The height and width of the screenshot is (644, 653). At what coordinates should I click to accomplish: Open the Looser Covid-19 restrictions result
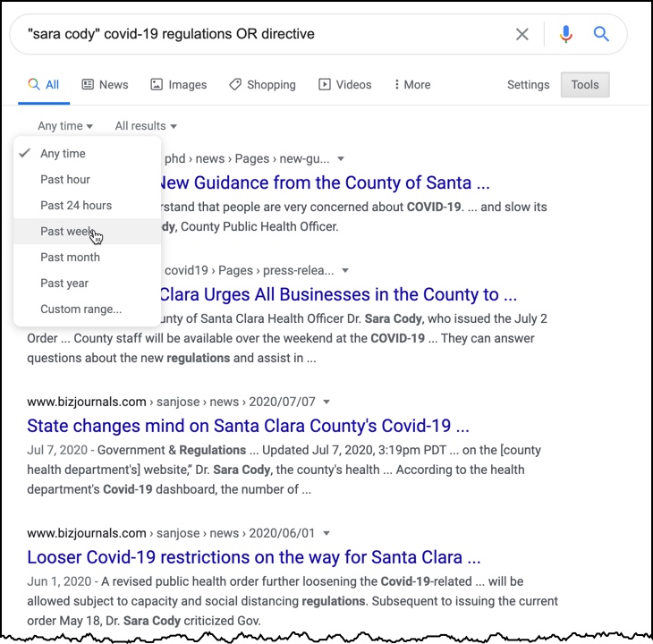click(254, 557)
